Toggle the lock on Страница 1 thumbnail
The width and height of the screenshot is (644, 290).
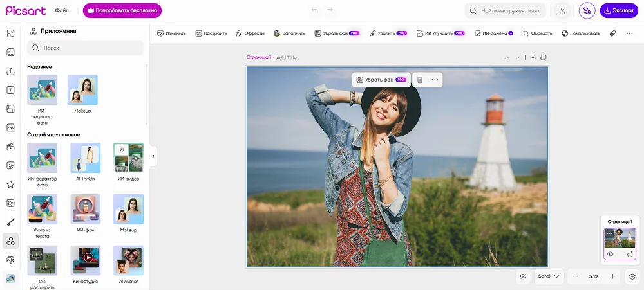tap(629, 254)
